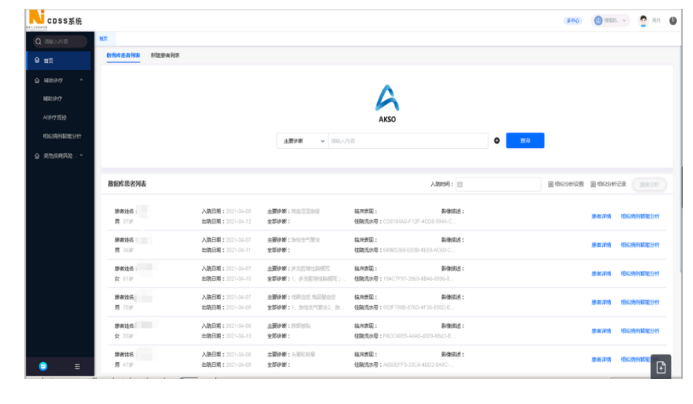
Task: Click the blue round icon at sidebar bottom
Action: [x=43, y=366]
